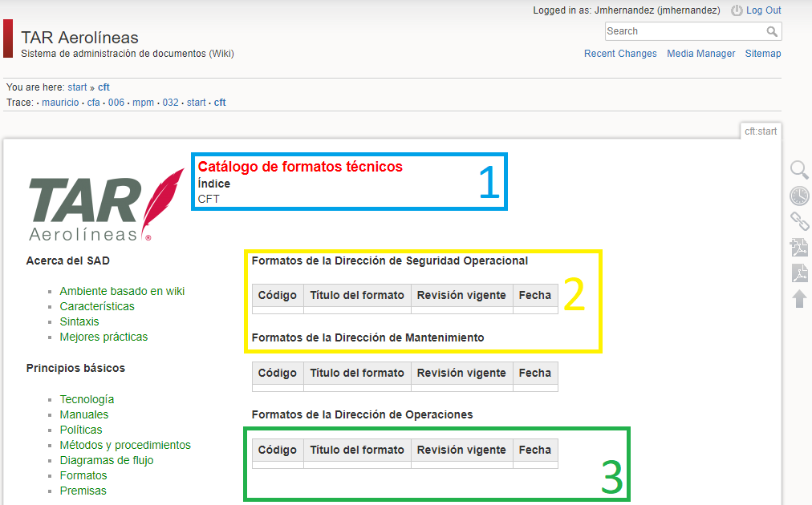Image resolution: width=812 pixels, height=505 pixels.
Task: Open old revisions via the clock icon
Action: click(x=799, y=196)
